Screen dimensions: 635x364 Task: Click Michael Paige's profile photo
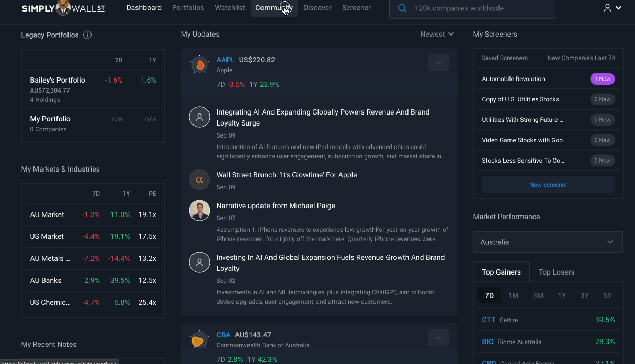pyautogui.click(x=199, y=211)
